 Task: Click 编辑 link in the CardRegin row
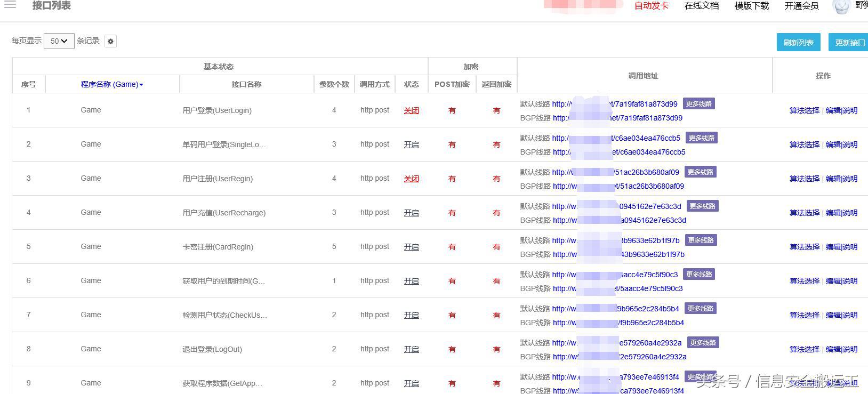pyautogui.click(x=833, y=247)
